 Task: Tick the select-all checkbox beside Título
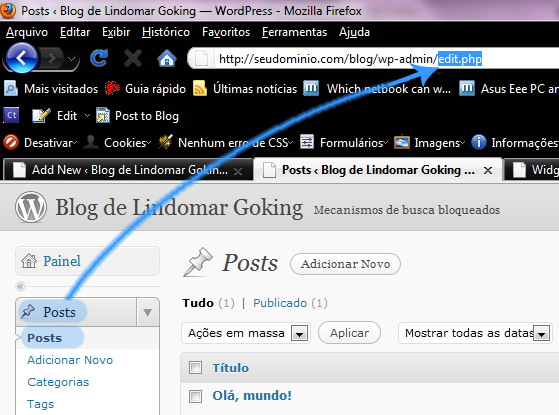point(195,368)
